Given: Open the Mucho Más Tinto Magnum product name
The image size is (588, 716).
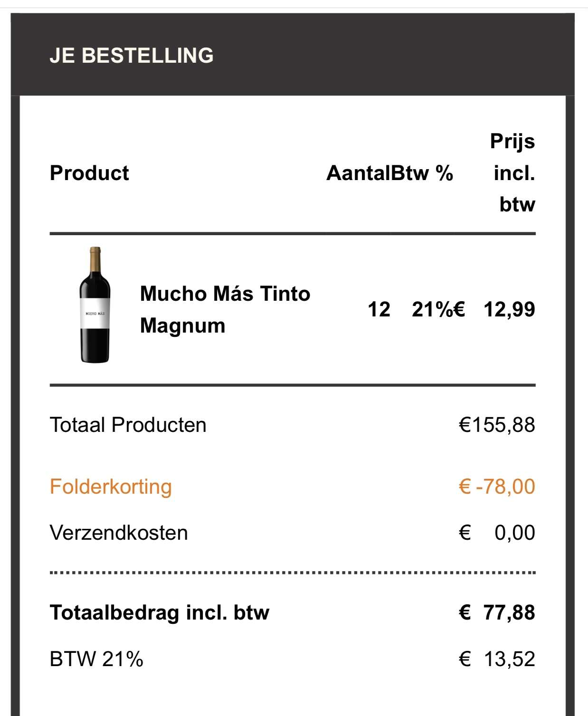Looking at the screenshot, I should tap(225, 309).
